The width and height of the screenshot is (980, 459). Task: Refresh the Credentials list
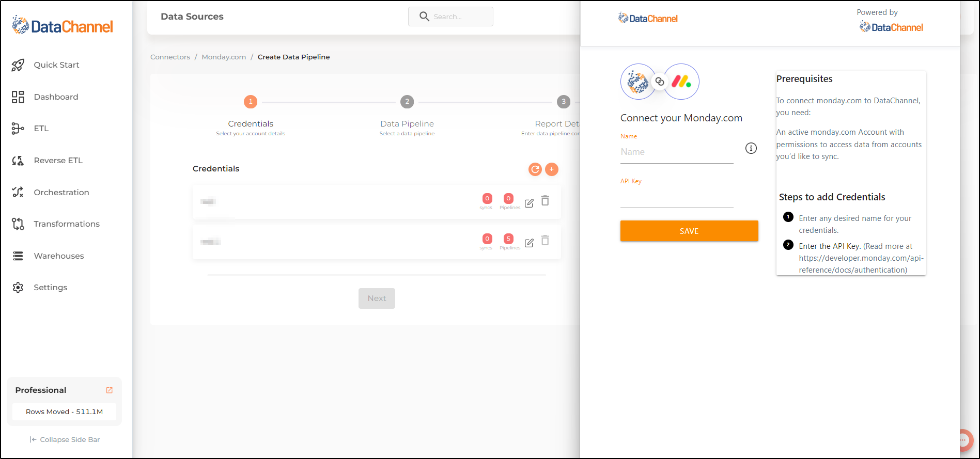535,169
